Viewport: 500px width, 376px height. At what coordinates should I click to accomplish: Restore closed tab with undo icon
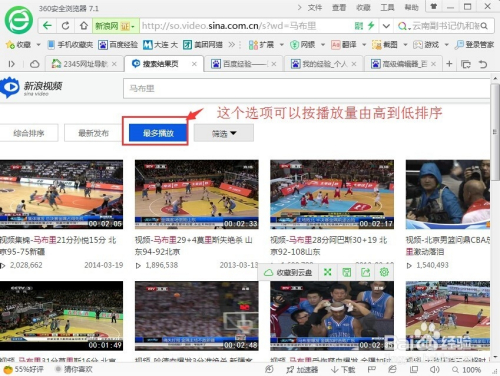(x=483, y=64)
